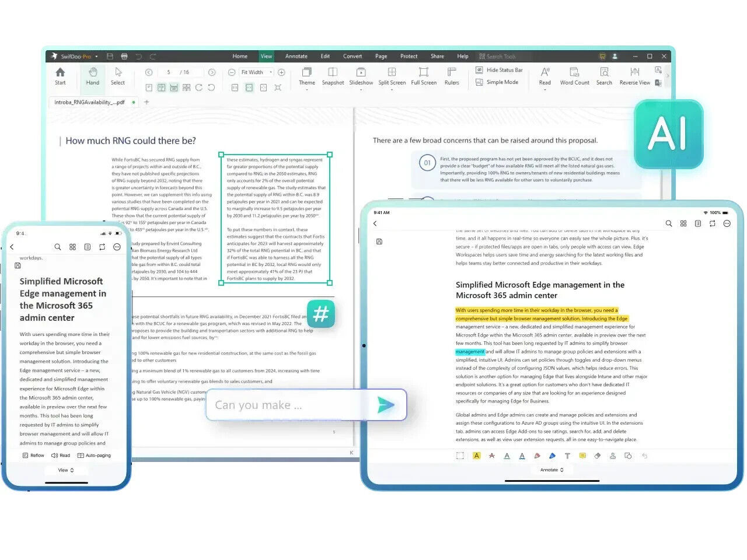Click the shopping cart icon in title bar
747x560 pixels.
click(x=602, y=57)
